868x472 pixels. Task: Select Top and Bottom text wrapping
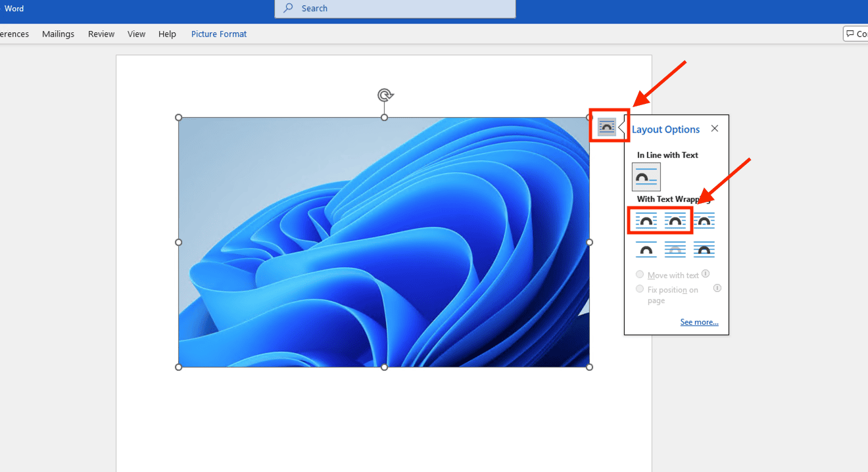point(646,250)
